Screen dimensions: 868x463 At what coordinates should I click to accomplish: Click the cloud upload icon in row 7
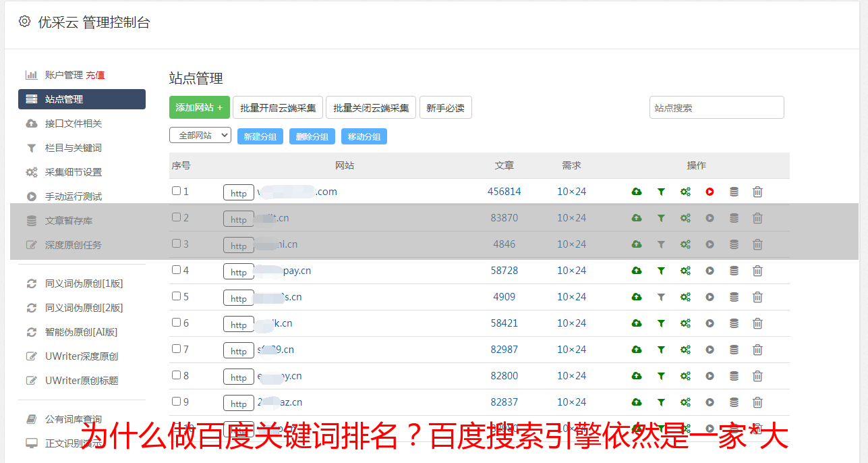coord(637,350)
